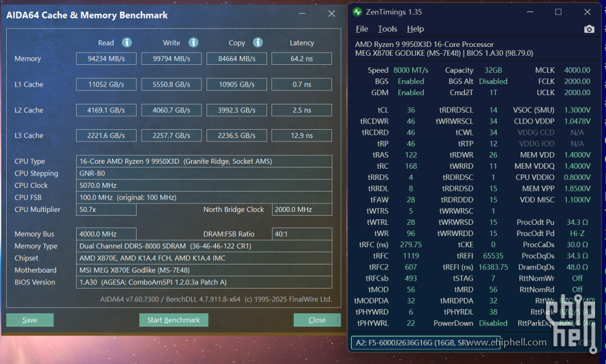Click the Cmd2T 1T value
The width and height of the screenshot is (606, 364).
[x=493, y=93]
